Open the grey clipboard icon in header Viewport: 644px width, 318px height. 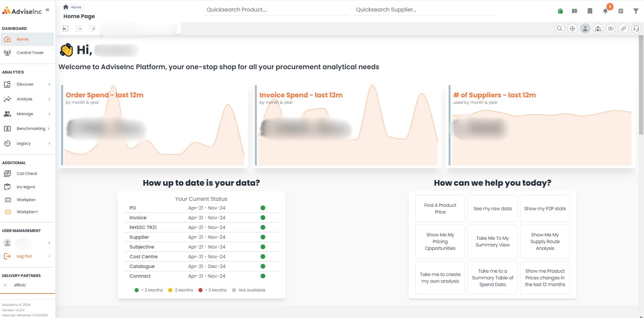[621, 11]
